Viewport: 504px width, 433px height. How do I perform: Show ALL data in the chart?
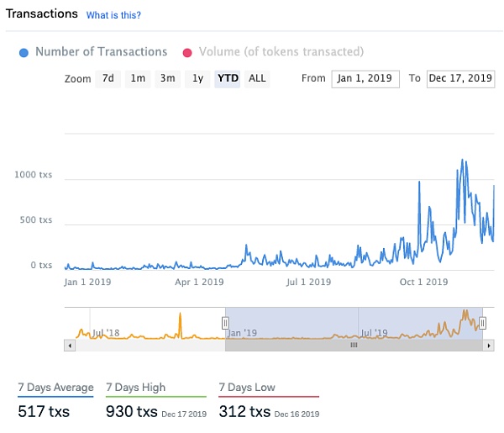tap(257, 78)
